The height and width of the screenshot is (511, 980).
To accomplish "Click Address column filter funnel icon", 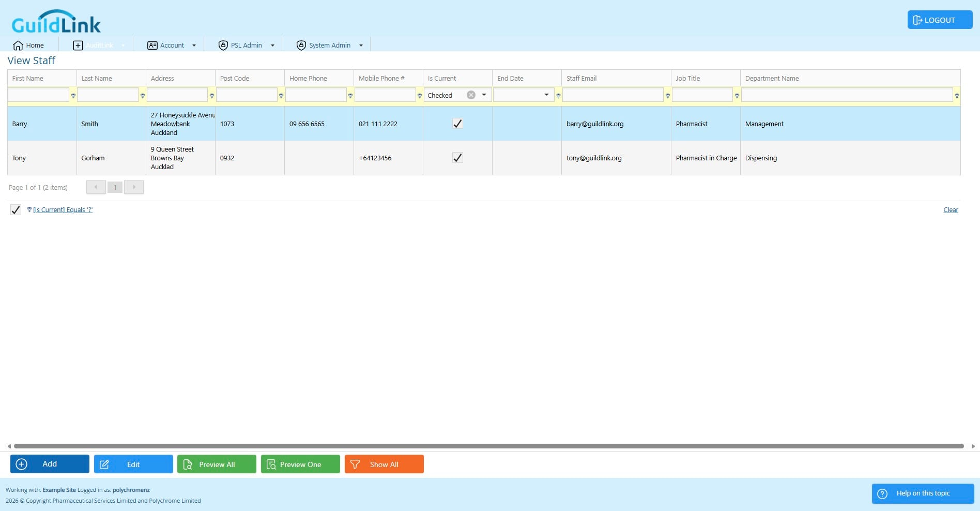I will (212, 96).
